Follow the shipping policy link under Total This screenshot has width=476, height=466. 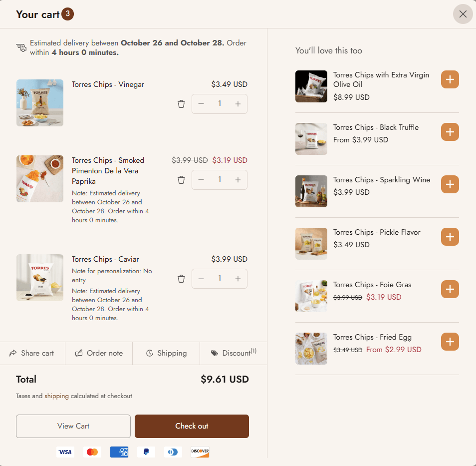point(56,396)
